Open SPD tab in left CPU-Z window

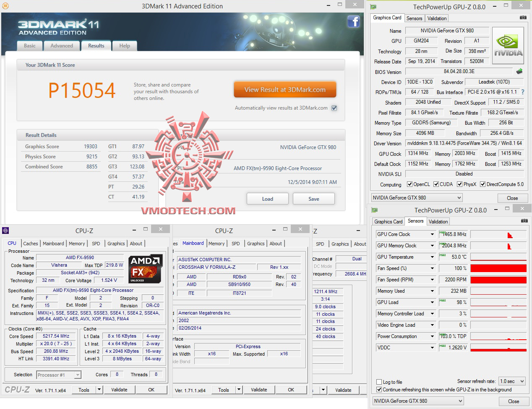96,244
